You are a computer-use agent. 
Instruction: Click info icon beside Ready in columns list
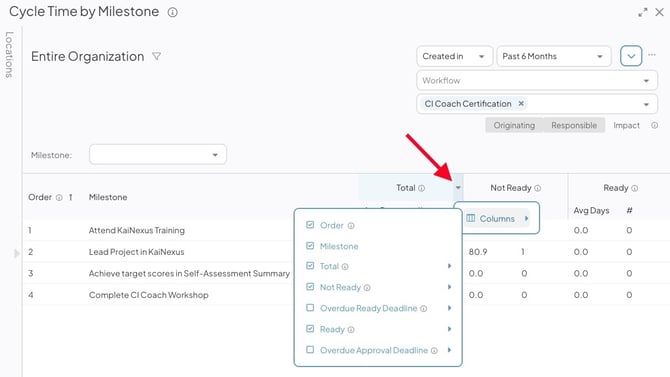pyautogui.click(x=351, y=330)
